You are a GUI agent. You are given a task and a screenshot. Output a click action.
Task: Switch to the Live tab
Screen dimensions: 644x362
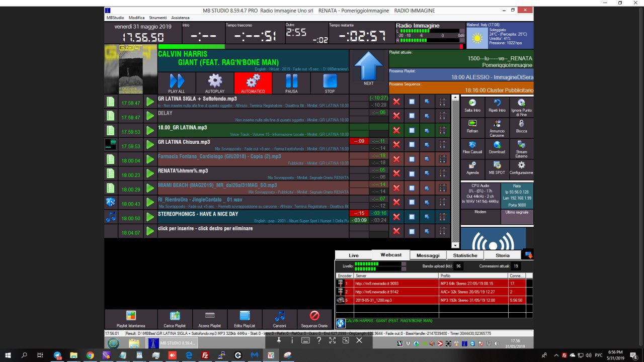coord(354,255)
